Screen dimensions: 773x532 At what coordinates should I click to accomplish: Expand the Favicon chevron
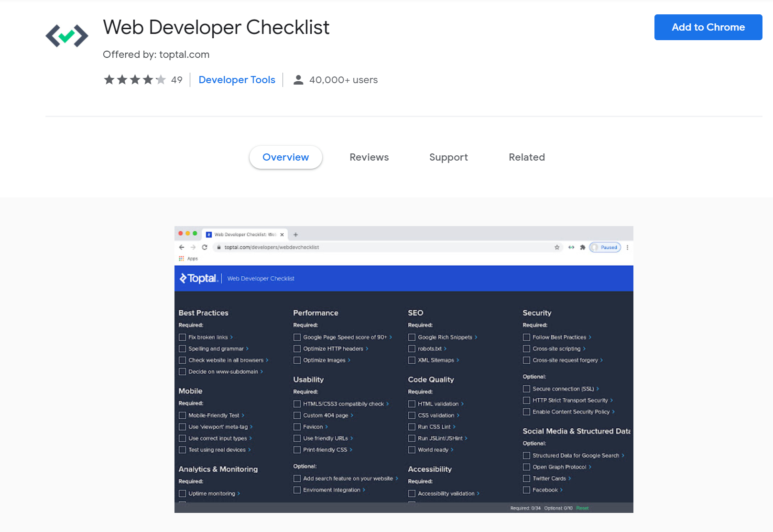[x=327, y=427]
